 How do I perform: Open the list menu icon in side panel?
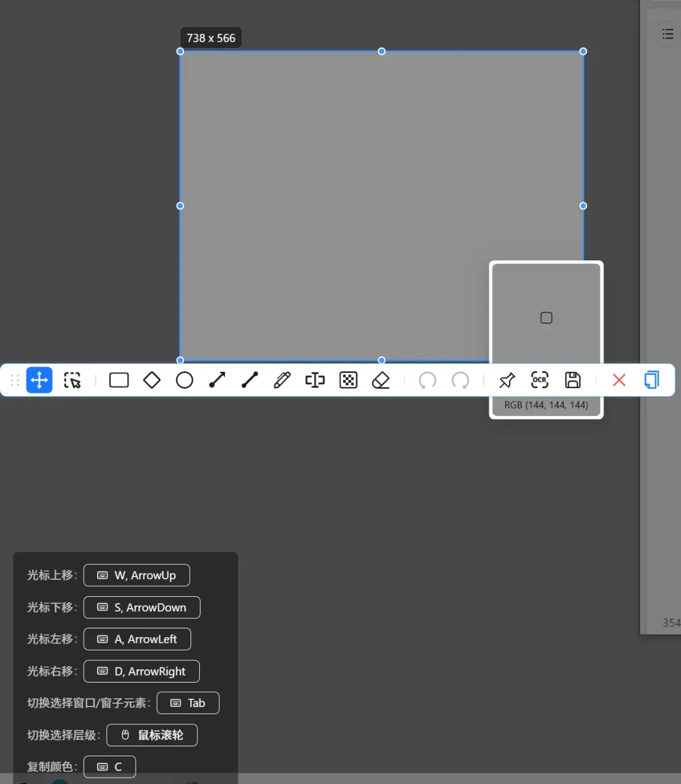pos(668,33)
